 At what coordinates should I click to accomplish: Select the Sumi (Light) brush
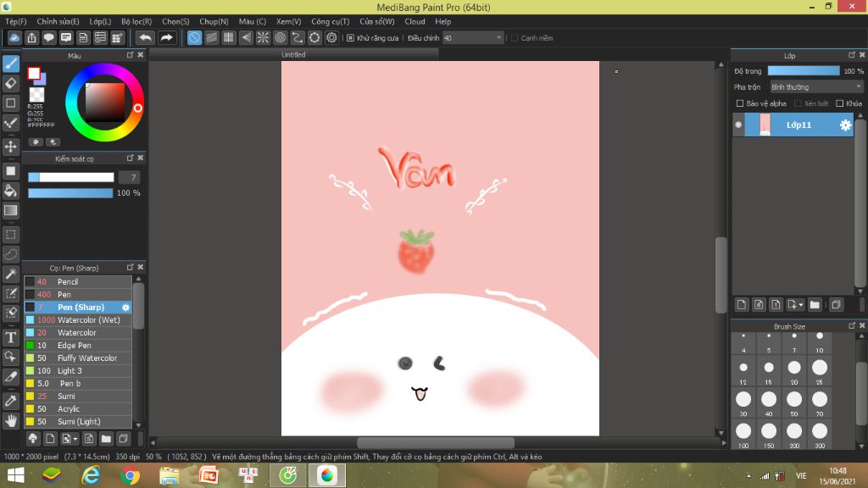point(78,422)
